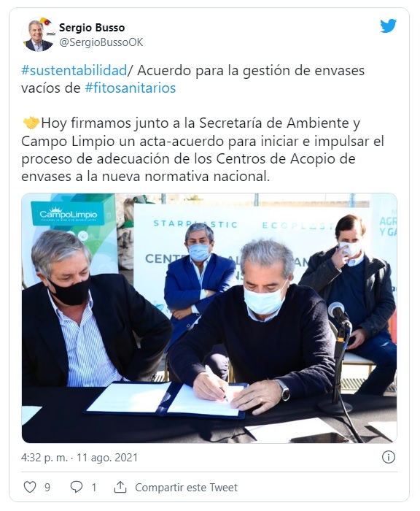Click the Twitter bird logo
The width and height of the screenshot is (420, 511).
click(x=388, y=26)
